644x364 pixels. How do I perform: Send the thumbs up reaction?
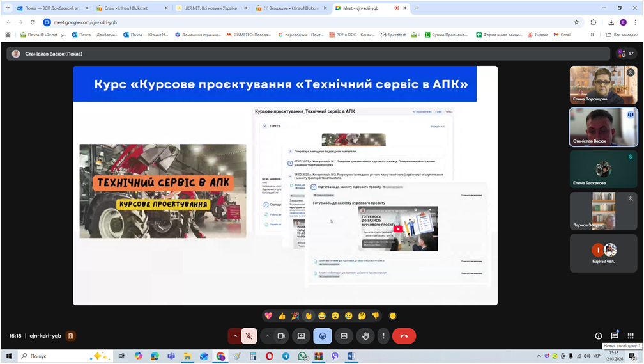(x=282, y=316)
